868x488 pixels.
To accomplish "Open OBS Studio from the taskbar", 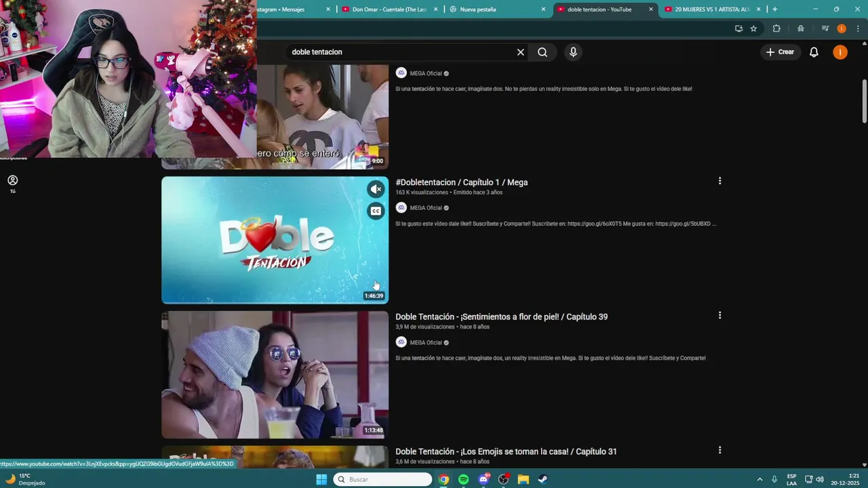I will 503,479.
